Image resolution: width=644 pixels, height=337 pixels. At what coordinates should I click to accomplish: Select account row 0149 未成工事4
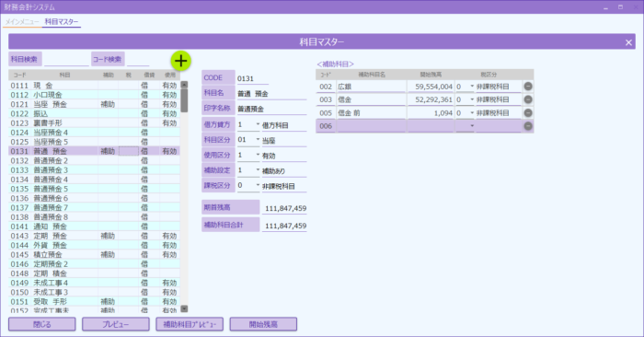(x=94, y=283)
